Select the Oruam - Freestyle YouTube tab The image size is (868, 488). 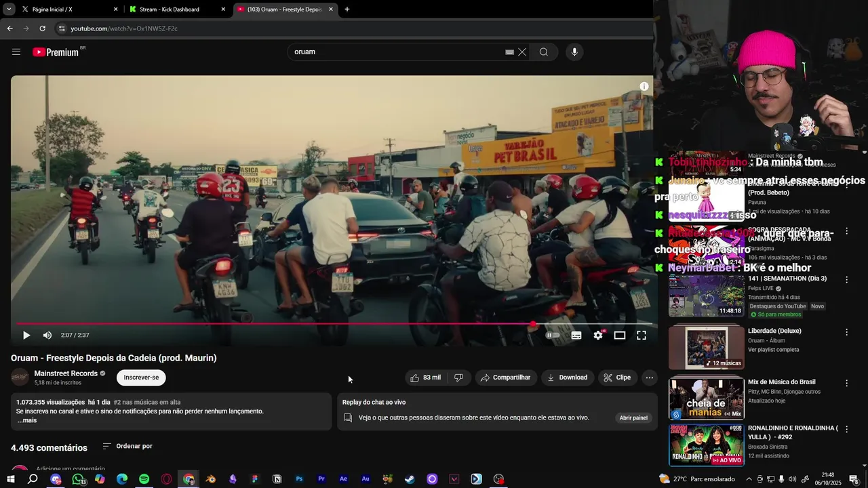(x=285, y=9)
